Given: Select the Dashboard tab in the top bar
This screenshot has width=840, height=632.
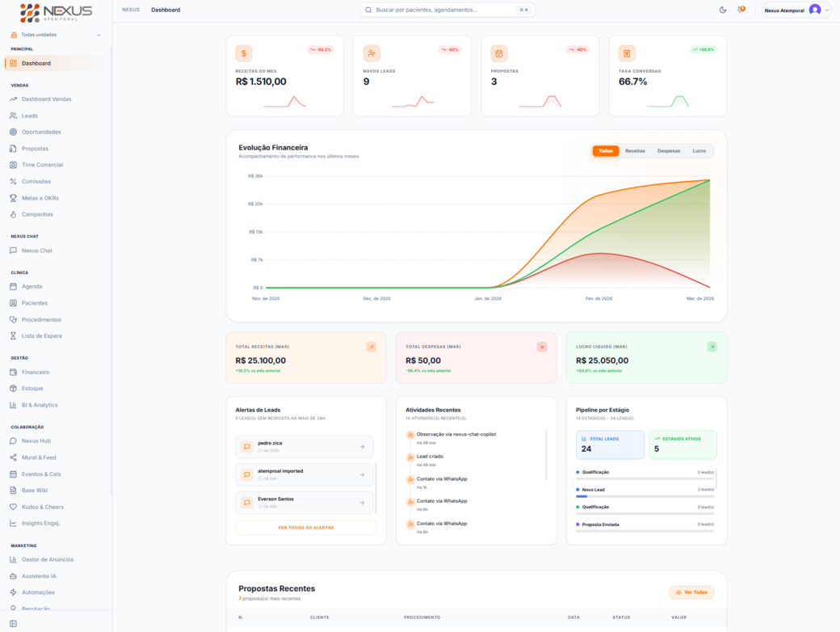Looking at the screenshot, I should point(166,10).
